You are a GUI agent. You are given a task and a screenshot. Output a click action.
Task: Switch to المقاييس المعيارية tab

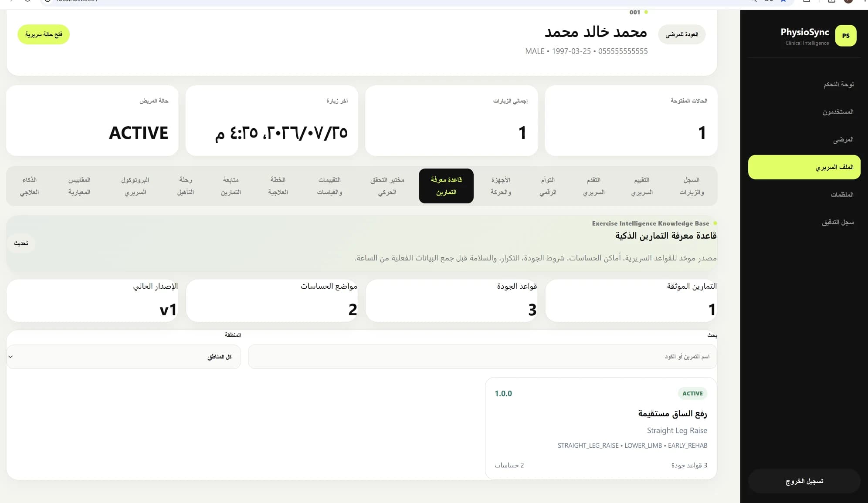point(79,186)
